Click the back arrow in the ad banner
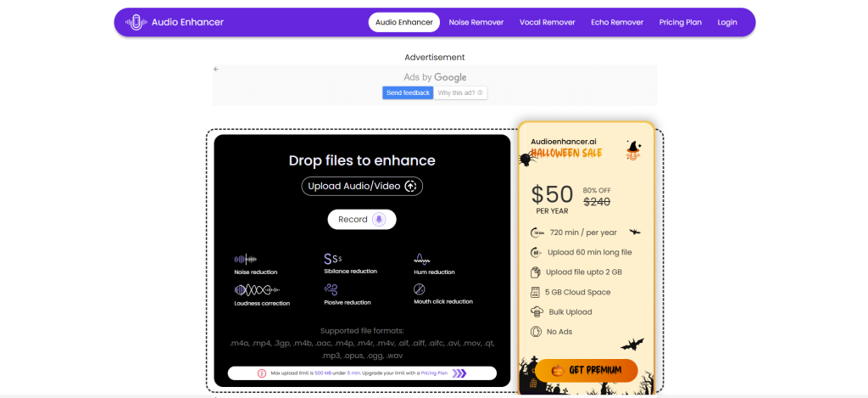 pos(216,70)
